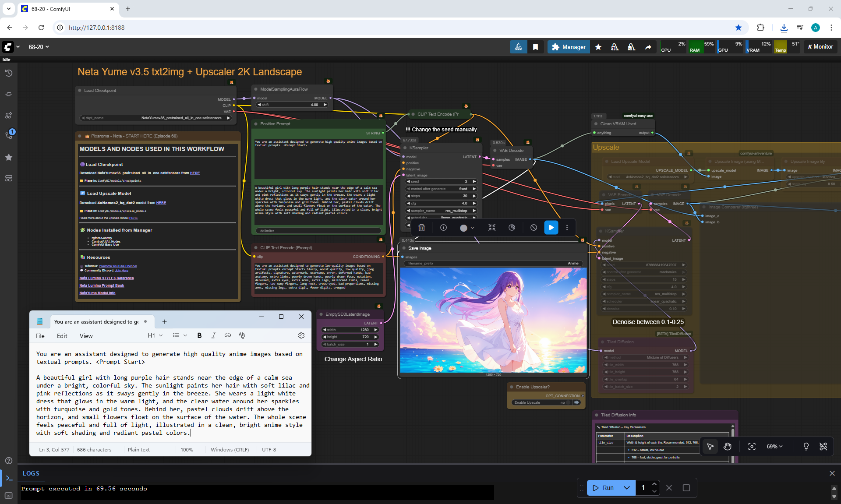The width and height of the screenshot is (841, 504).
Task: Switch to hand pan mode
Action: (x=728, y=446)
